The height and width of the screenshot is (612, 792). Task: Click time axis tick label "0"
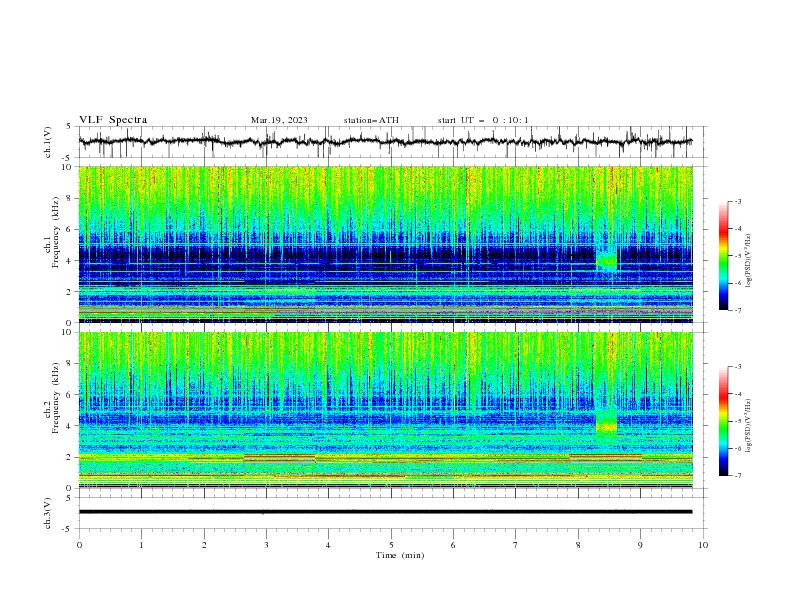[x=79, y=545]
